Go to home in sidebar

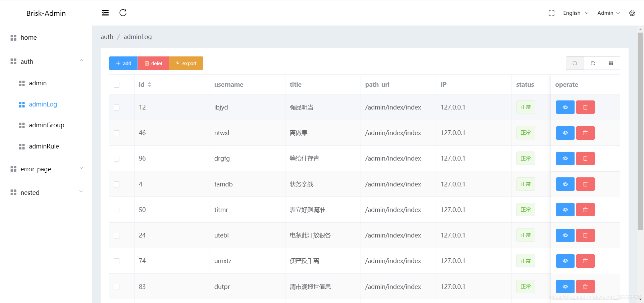46,37
